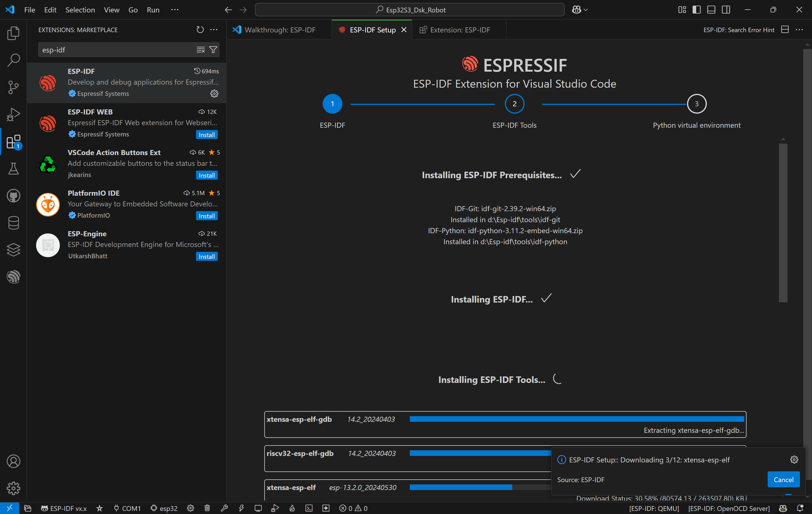Open the Manage gear in activity bar
The width and height of the screenshot is (812, 514).
[x=14, y=488]
